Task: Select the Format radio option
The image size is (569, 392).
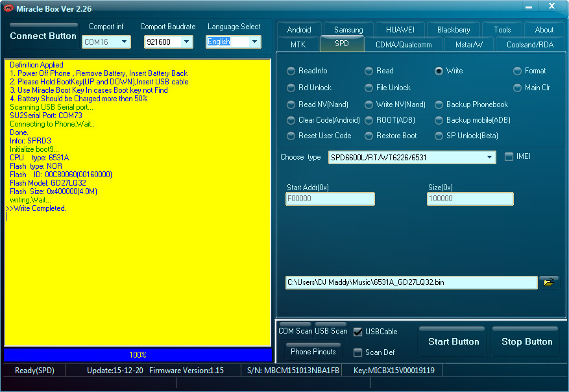Action: click(x=529, y=71)
